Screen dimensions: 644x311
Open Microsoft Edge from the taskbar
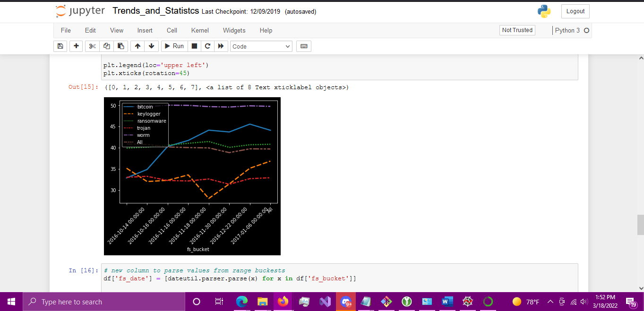(x=241, y=302)
